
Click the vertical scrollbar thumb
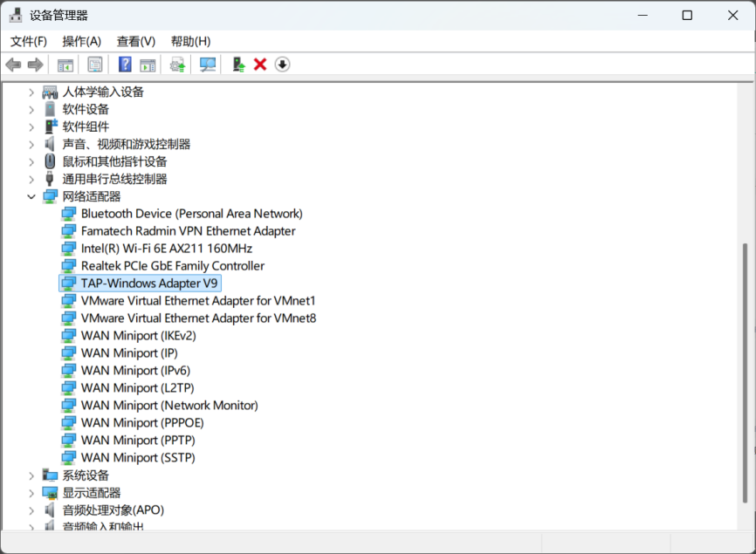[x=746, y=373]
